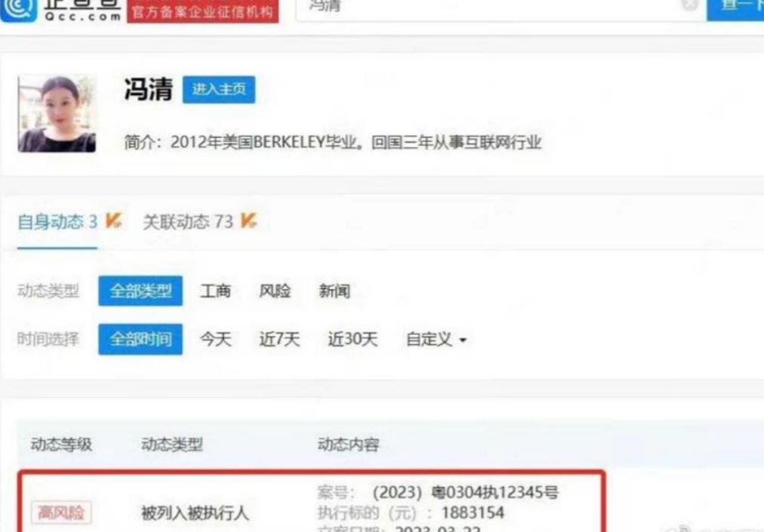764x532 pixels.
Task: Select the 工商 type filter
Action: [215, 291]
